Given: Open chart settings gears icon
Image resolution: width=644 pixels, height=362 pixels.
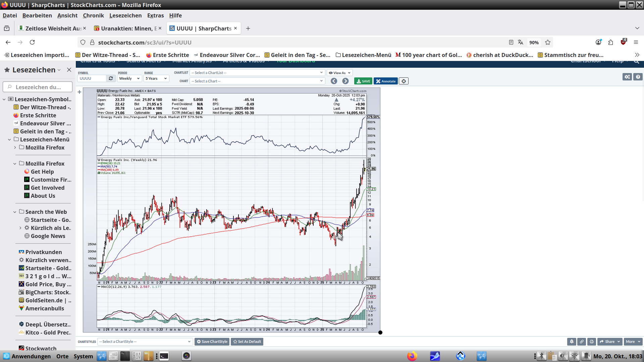Looking at the screenshot, I should pyautogui.click(x=627, y=77).
